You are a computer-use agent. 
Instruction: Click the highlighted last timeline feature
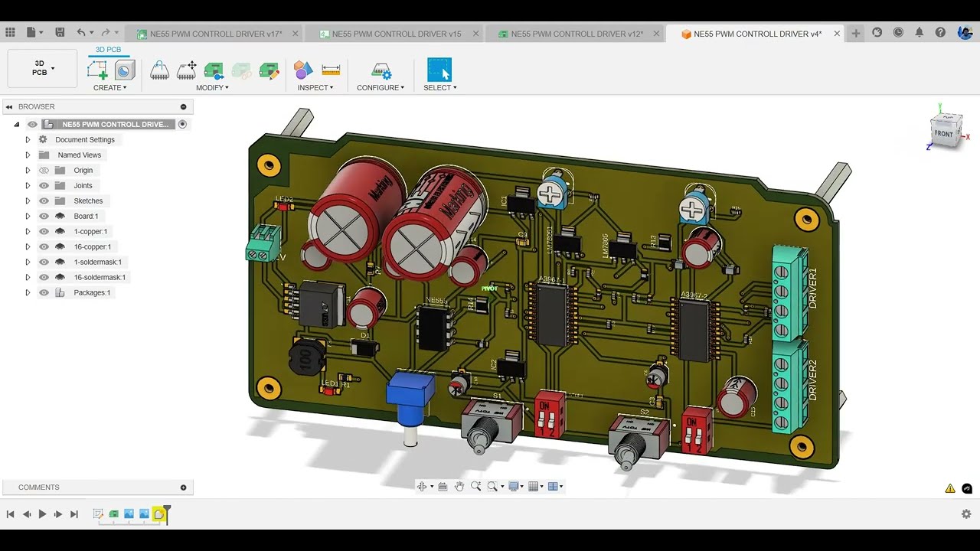(158, 514)
